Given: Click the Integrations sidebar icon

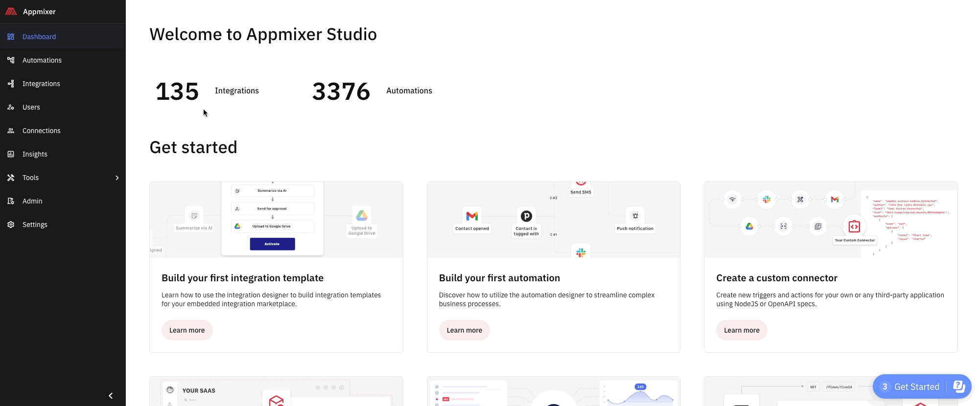Looking at the screenshot, I should point(11,84).
